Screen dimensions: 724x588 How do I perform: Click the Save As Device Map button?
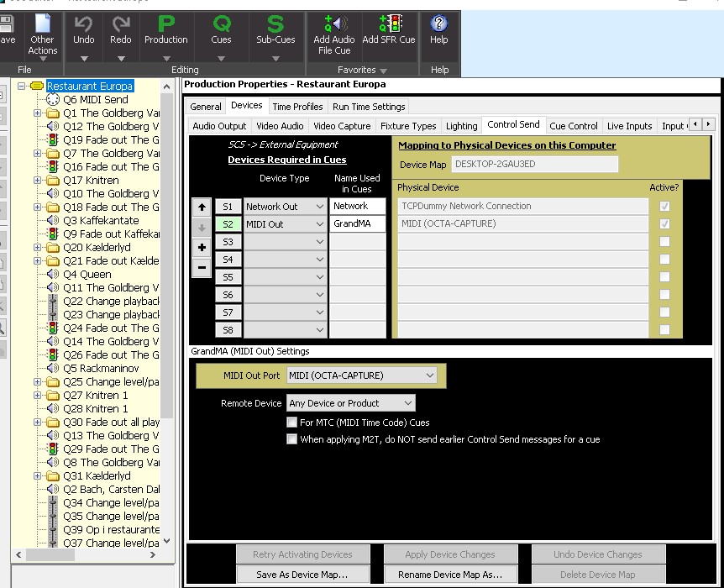coord(302,575)
